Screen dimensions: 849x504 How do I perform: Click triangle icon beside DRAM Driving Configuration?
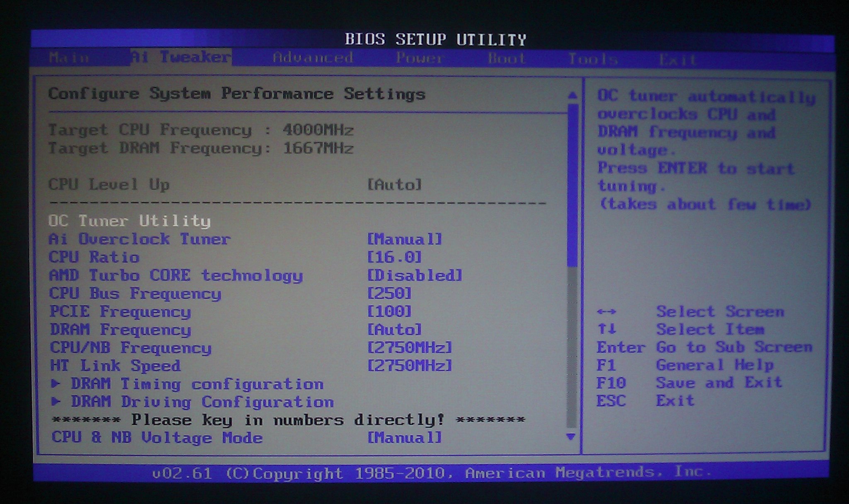[x=56, y=401]
